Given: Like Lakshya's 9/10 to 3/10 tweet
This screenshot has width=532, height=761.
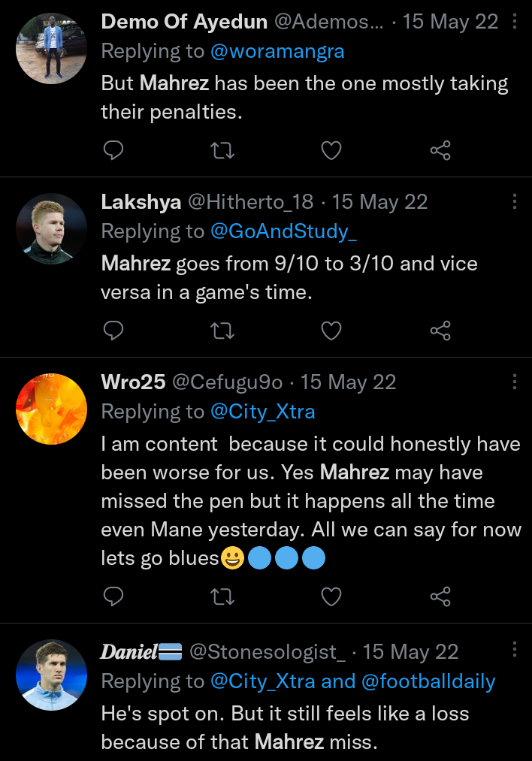Looking at the screenshot, I should pos(331,331).
